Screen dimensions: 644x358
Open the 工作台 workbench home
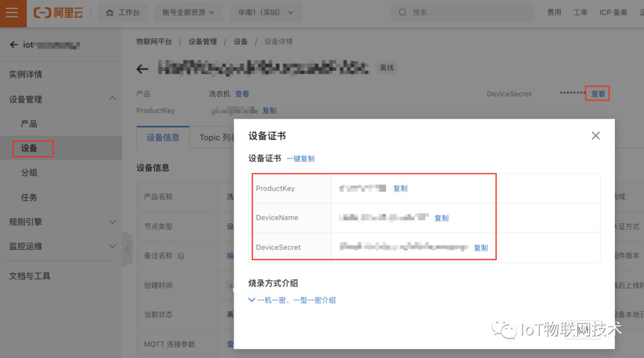[123, 13]
